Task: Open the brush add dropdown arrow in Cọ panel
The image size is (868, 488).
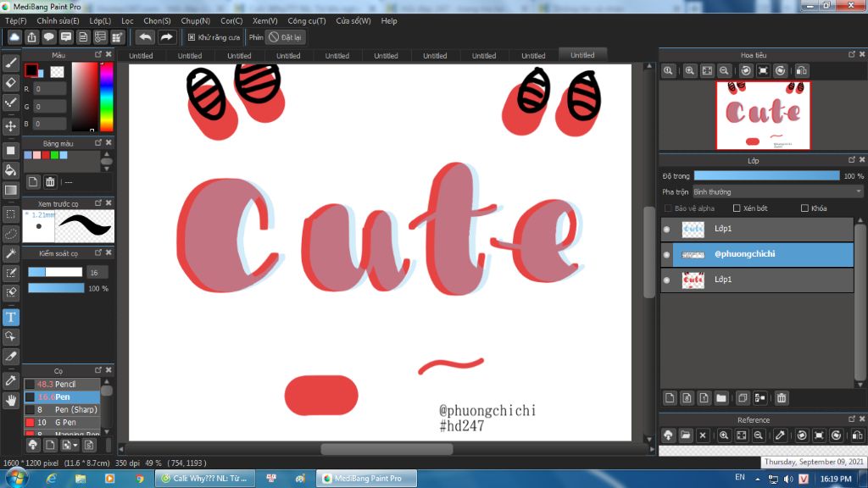Action: [75, 445]
